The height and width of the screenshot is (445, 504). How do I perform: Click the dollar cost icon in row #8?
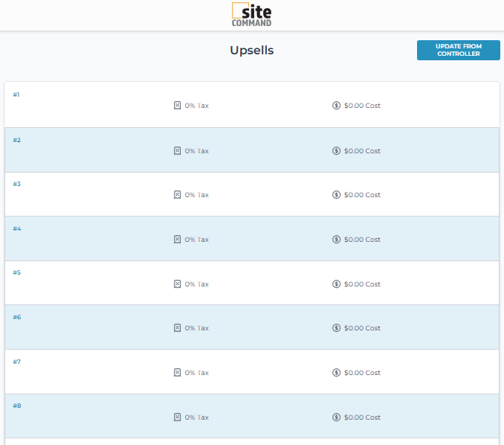pyautogui.click(x=336, y=417)
